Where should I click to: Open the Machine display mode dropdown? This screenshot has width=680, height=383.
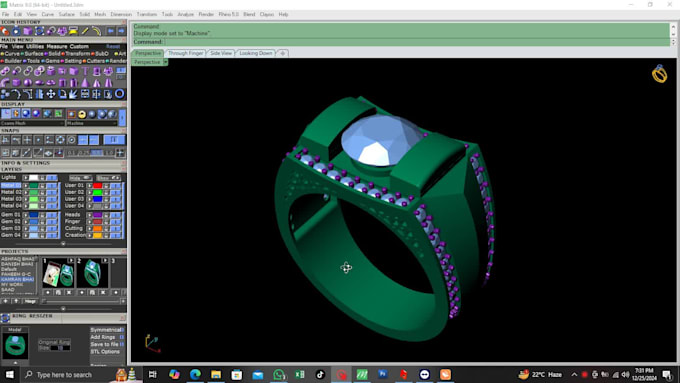(92, 123)
